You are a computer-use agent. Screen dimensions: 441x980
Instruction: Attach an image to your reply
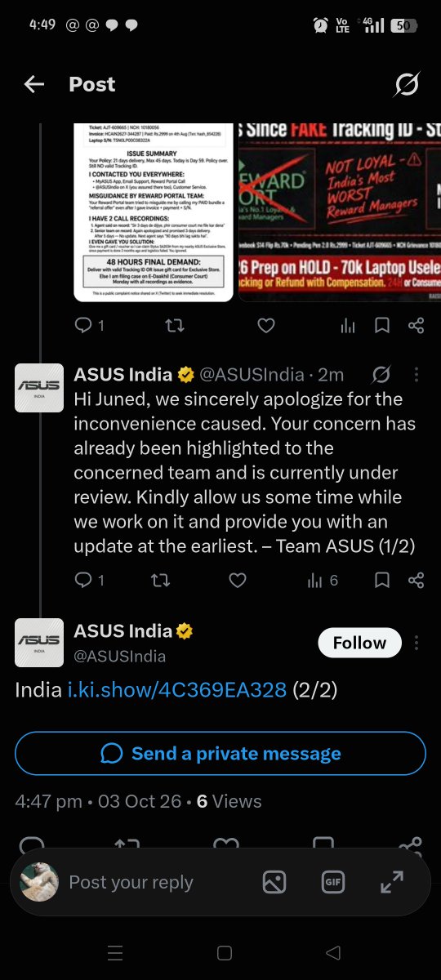274,881
